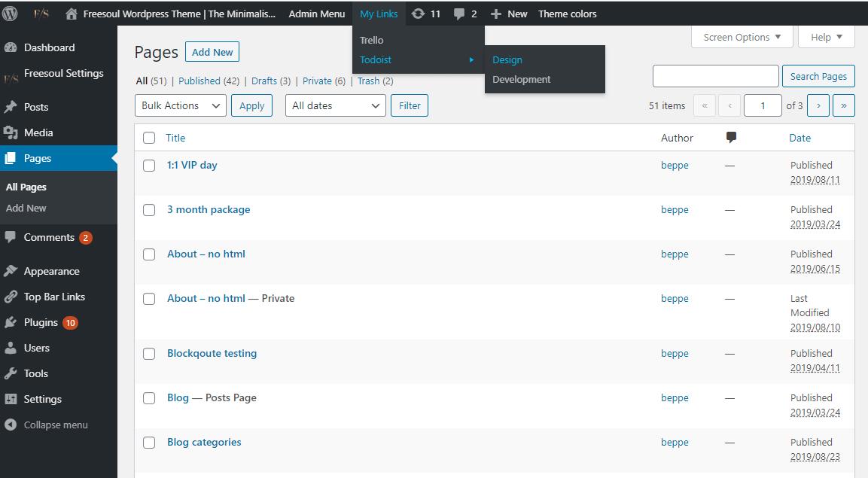Open the WordPress logo menu
This screenshot has height=478, width=868.
point(10,14)
